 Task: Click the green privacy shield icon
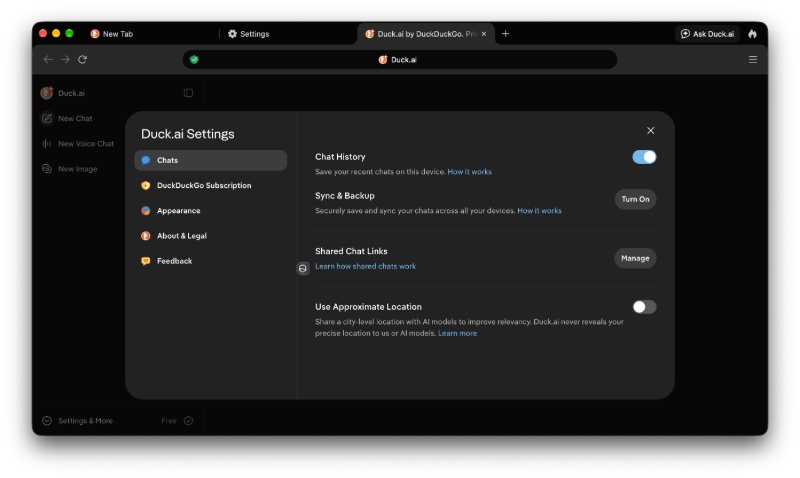point(194,60)
